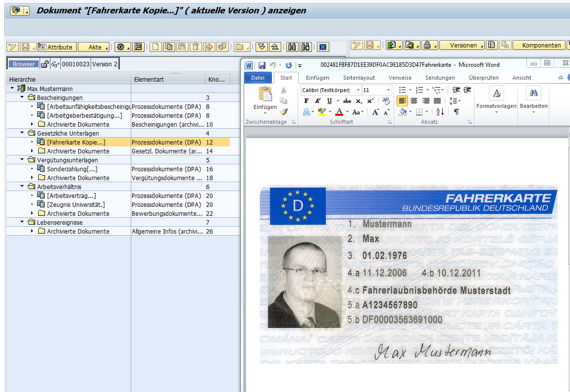Toggle bold formatting in Word ribbon
570x392 pixels.
pyautogui.click(x=306, y=101)
